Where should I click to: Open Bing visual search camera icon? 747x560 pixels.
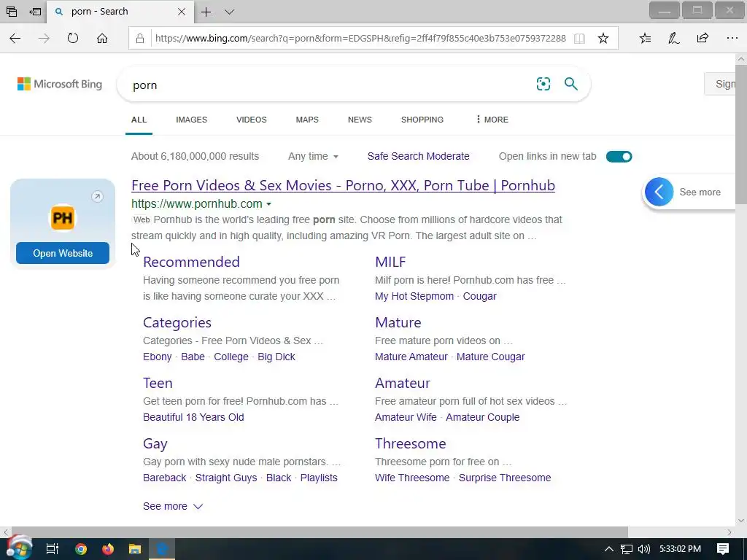[x=543, y=85]
